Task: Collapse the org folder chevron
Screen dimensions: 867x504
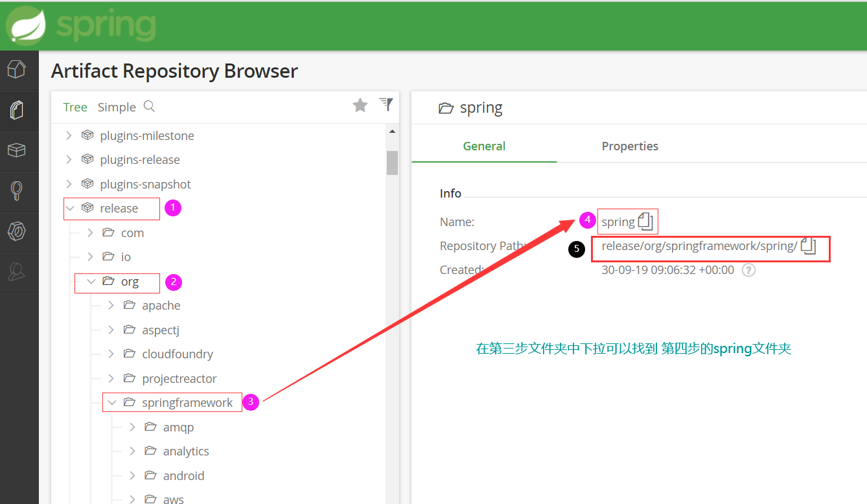Action: click(91, 281)
